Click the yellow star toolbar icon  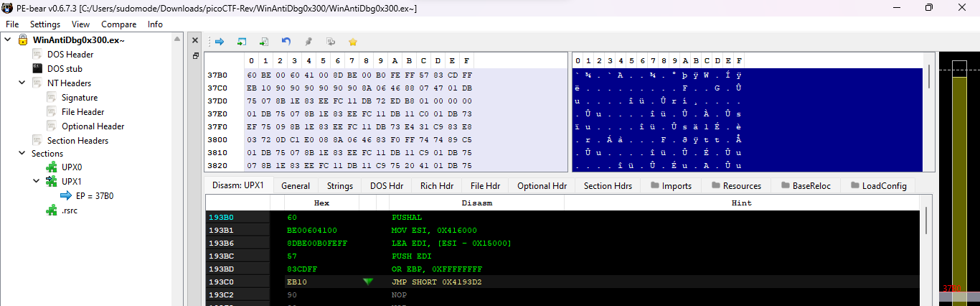tap(352, 42)
